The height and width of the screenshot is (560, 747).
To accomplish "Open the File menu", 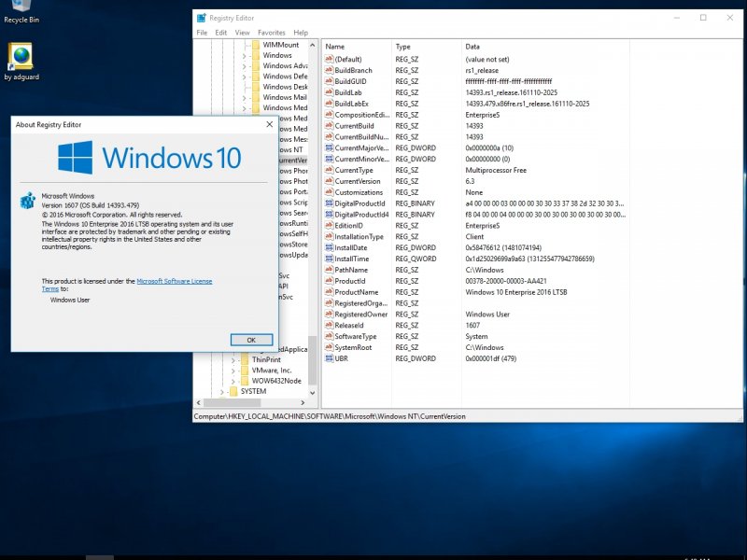I will click(202, 33).
